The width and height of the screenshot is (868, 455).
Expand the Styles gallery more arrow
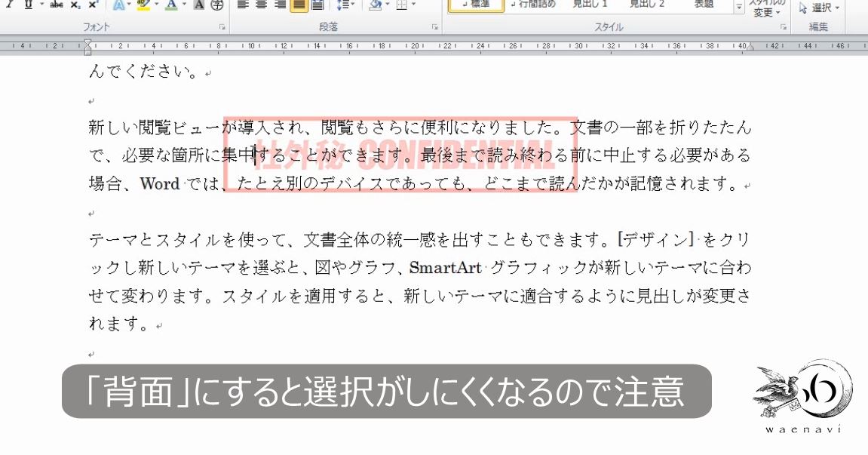point(739,8)
